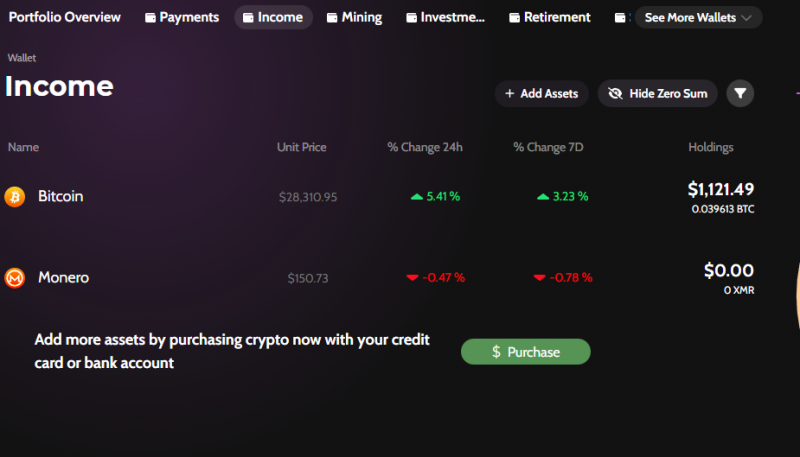Click the wallet icon on Mining tab
This screenshot has height=457, width=800.
click(x=331, y=18)
